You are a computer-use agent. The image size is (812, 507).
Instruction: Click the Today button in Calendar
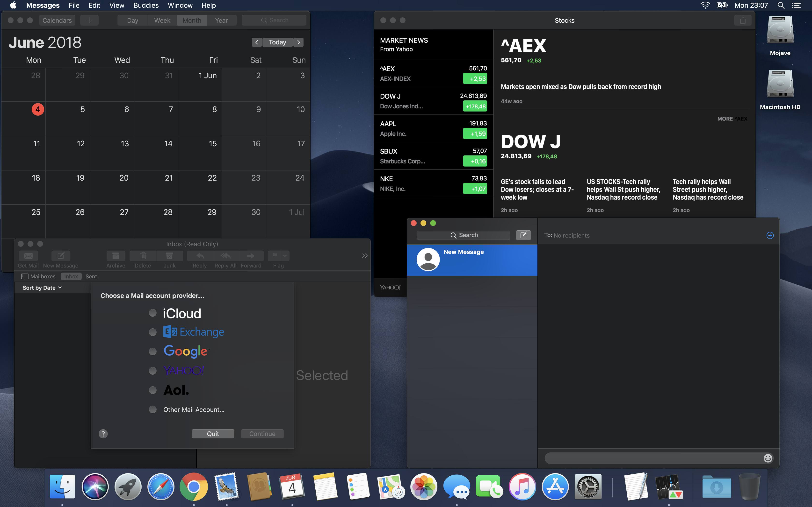pos(277,42)
